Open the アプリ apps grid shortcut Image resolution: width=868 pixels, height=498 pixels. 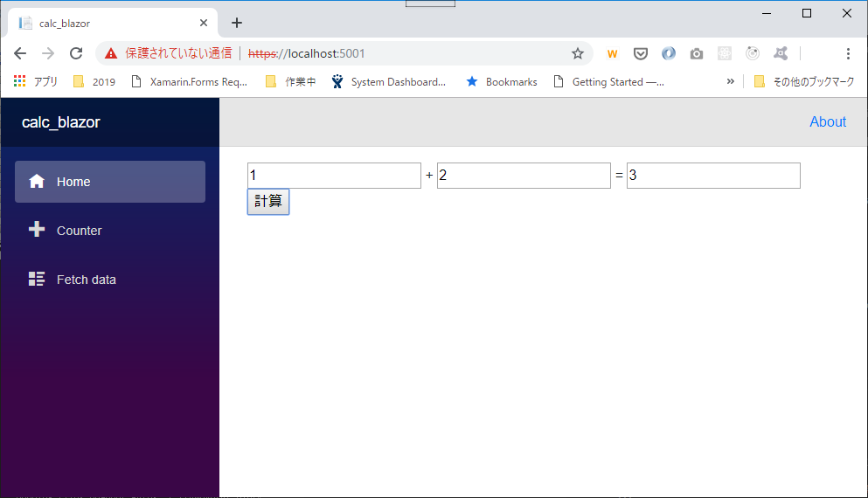coord(36,82)
